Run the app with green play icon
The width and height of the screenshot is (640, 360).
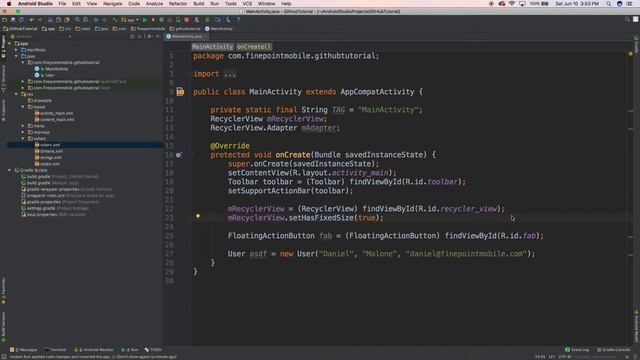(x=144, y=20)
